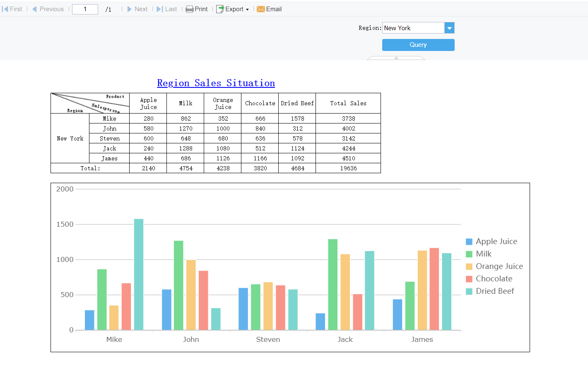The image size is (588, 375).
Task: Select salesperson 'James' in the table
Action: pyautogui.click(x=109, y=158)
